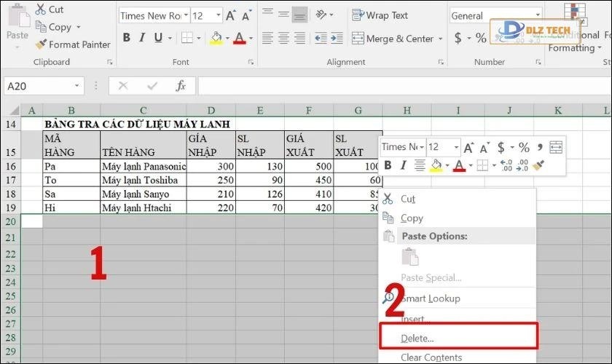Apply the mini toolbar red Font Color
Viewport: 612px width, 364px height.
pyautogui.click(x=460, y=165)
